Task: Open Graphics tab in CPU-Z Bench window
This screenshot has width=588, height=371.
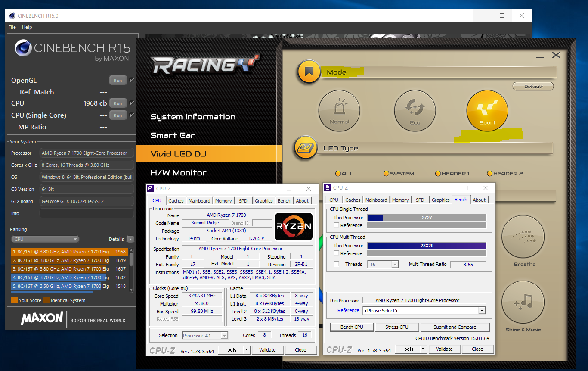Action: click(440, 200)
